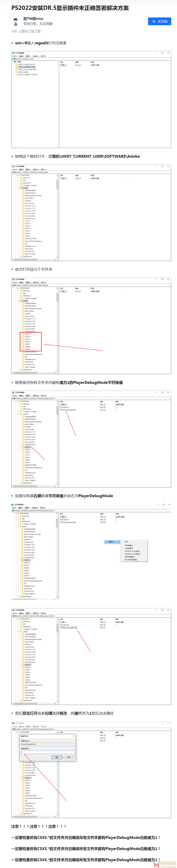This screenshot has width=177, height=868.
Task: Click the 数值名称 field showing PlayerDebugMode
Action: (x=47, y=744)
